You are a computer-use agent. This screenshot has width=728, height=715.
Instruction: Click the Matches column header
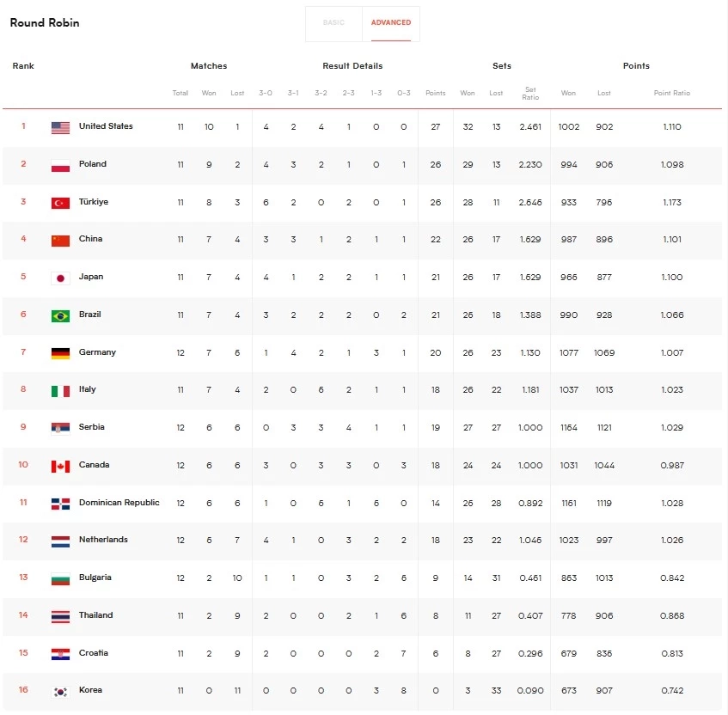(208, 65)
